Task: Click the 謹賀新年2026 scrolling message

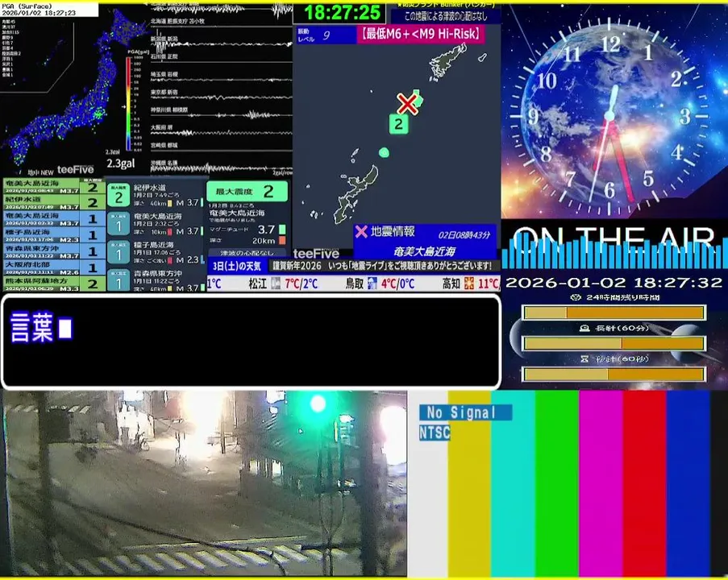Action: click(x=381, y=266)
